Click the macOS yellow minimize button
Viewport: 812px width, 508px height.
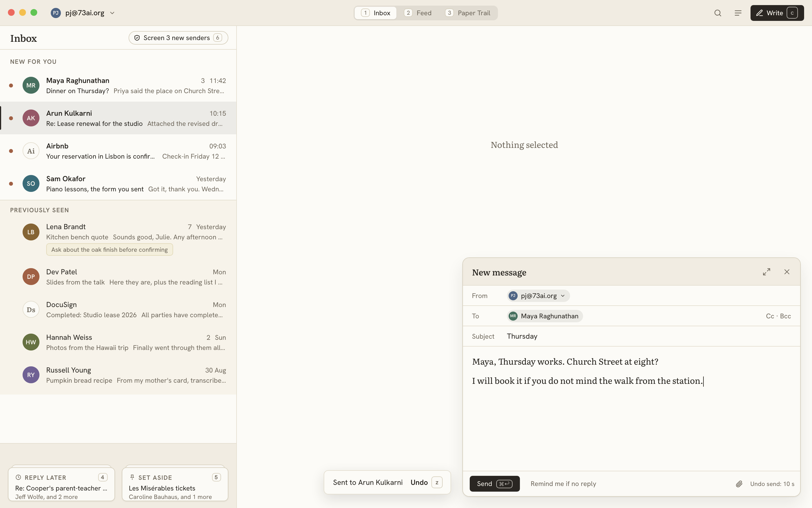tap(23, 12)
